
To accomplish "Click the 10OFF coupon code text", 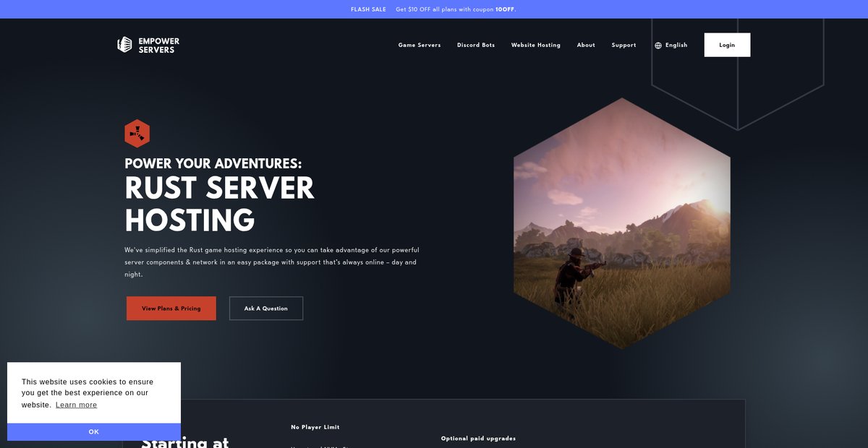I will pos(505,9).
